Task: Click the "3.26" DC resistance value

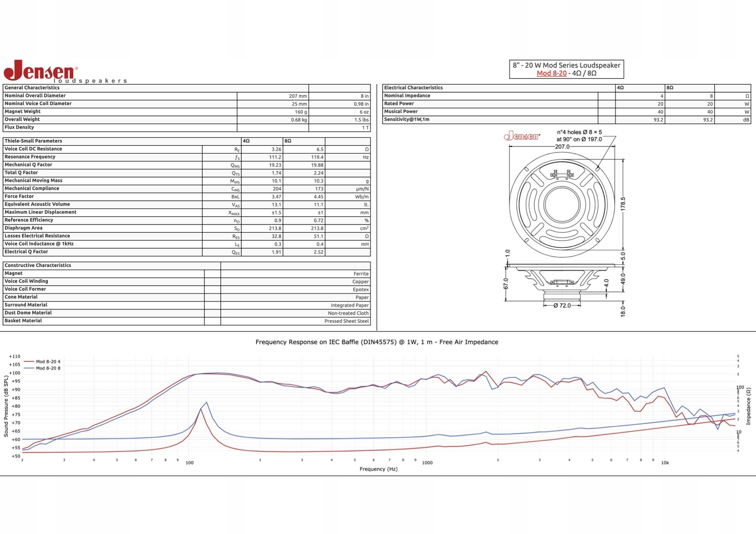Action: (x=276, y=150)
